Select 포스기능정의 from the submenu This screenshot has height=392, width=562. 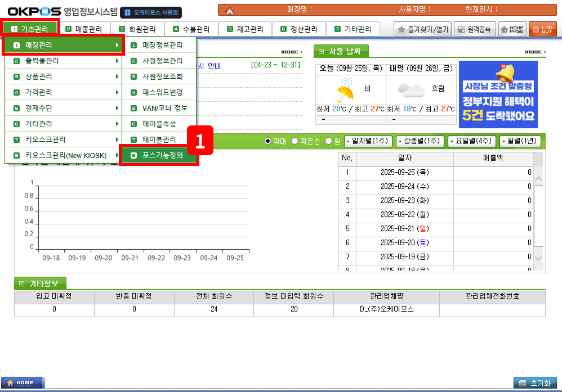(x=159, y=156)
